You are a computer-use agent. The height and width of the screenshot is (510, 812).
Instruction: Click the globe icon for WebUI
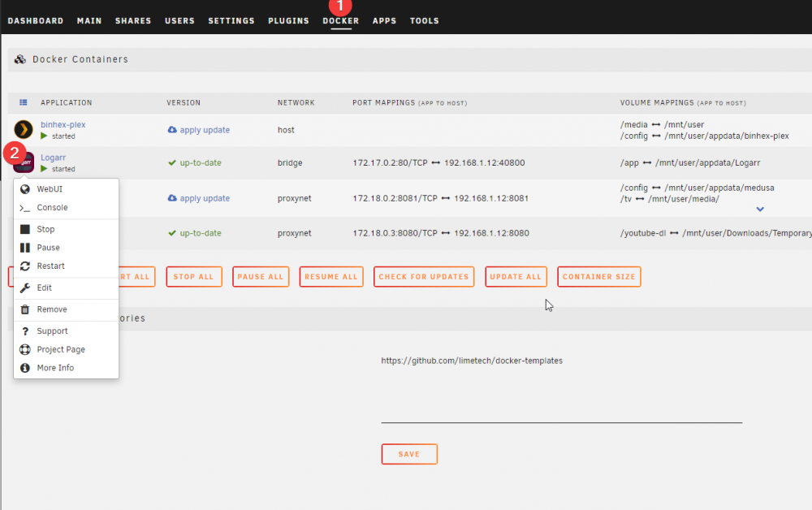[25, 189]
